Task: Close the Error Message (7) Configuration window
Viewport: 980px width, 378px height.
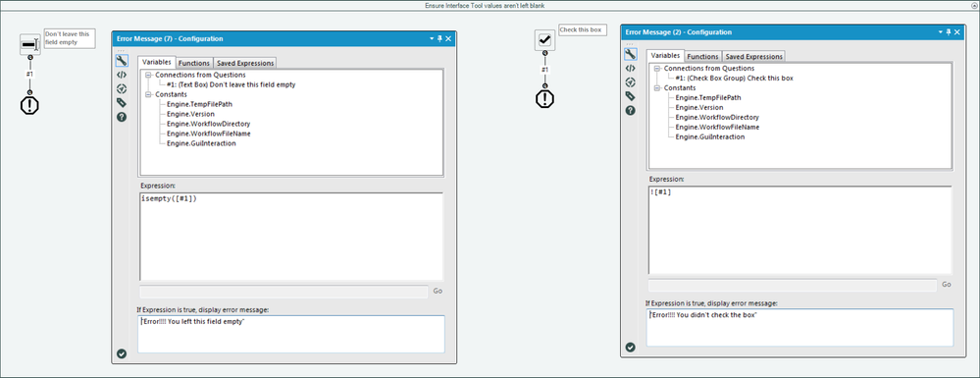Action: tap(448, 39)
